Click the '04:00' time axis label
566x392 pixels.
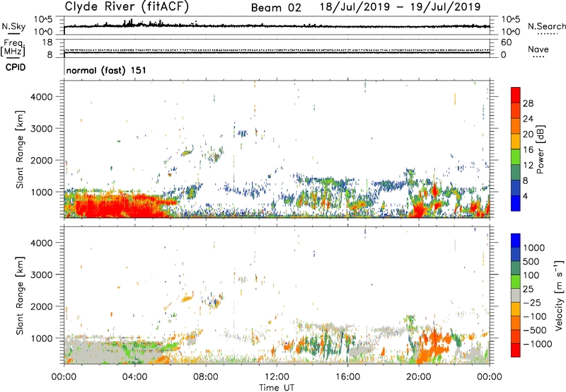134,377
